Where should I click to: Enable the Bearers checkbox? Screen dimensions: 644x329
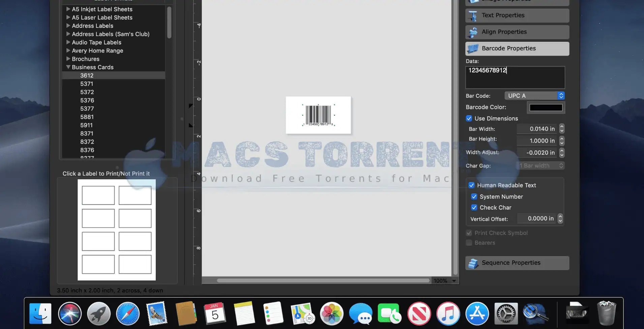(x=469, y=243)
